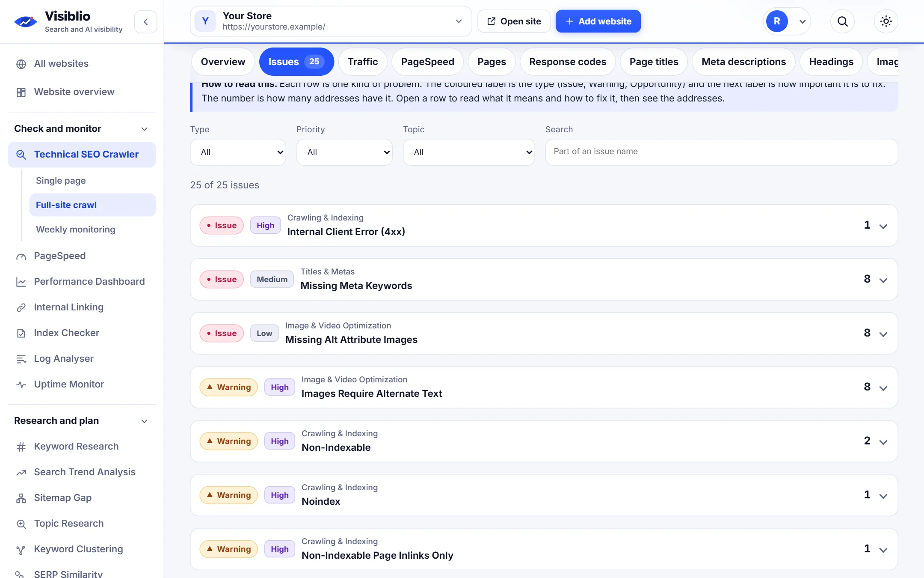Click the Add website button

[x=598, y=21]
